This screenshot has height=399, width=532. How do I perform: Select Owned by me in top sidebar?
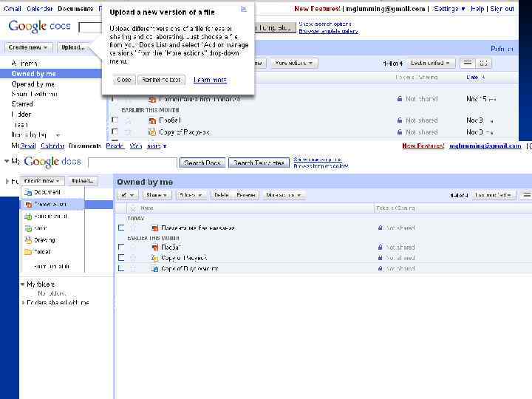point(33,74)
